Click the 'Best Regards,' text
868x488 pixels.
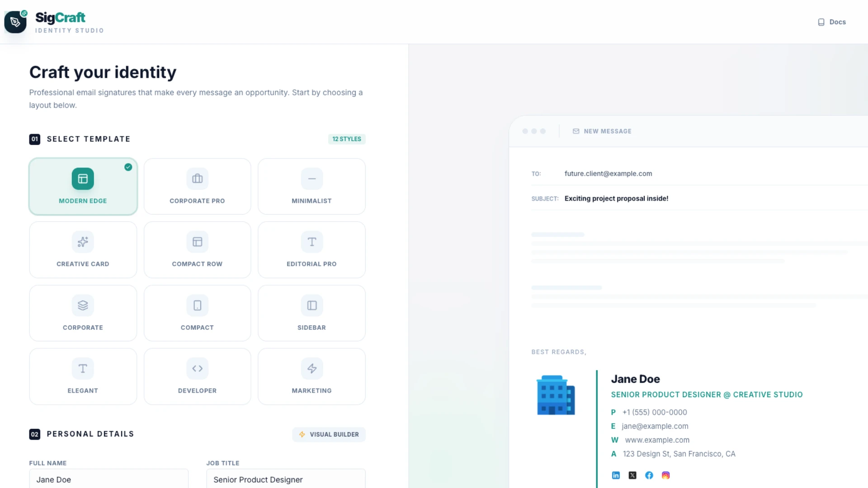[559, 352]
